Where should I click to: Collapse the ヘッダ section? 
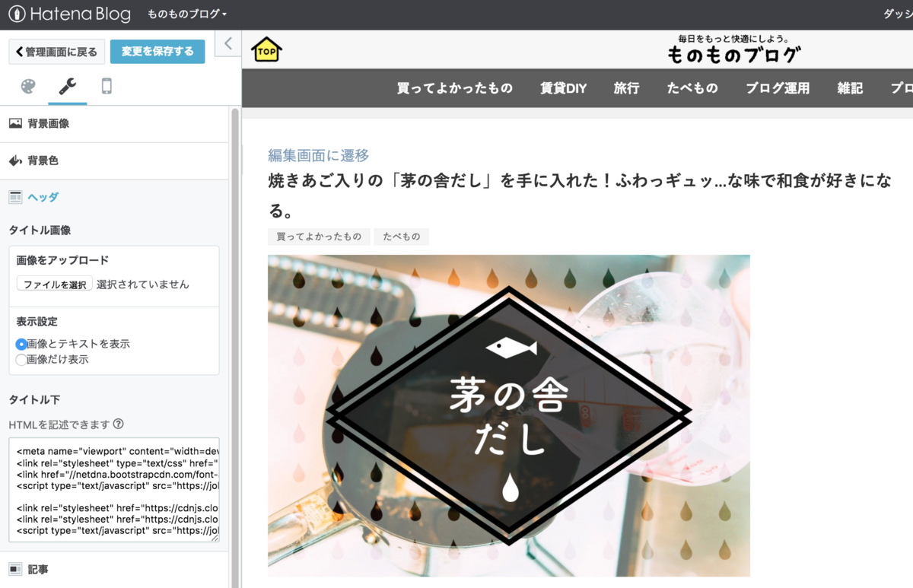(x=114, y=197)
